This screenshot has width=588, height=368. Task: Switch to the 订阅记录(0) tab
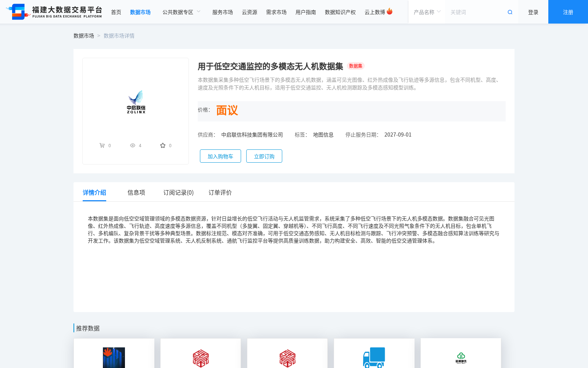tap(179, 192)
